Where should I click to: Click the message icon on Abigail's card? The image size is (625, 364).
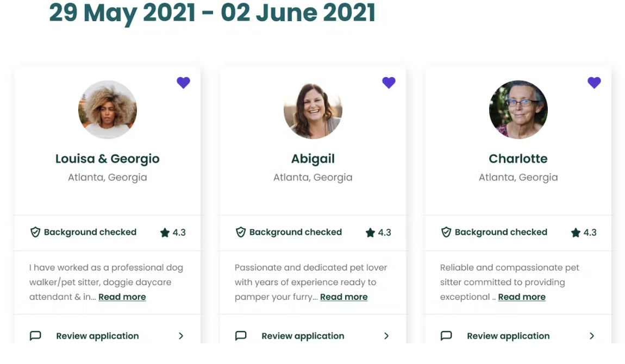(241, 336)
